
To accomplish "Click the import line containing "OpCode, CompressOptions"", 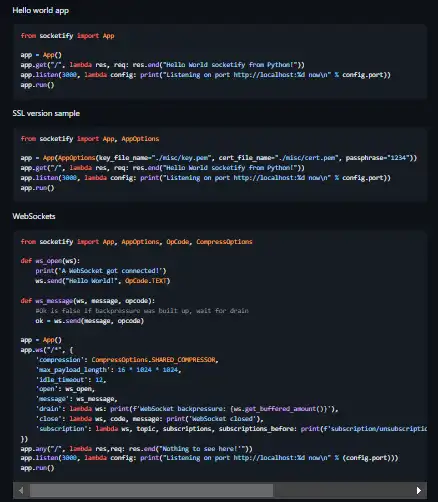I will tap(137, 242).
